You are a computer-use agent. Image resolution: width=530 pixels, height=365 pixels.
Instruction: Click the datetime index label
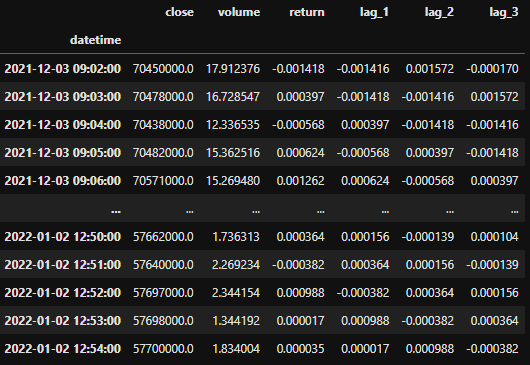point(95,40)
